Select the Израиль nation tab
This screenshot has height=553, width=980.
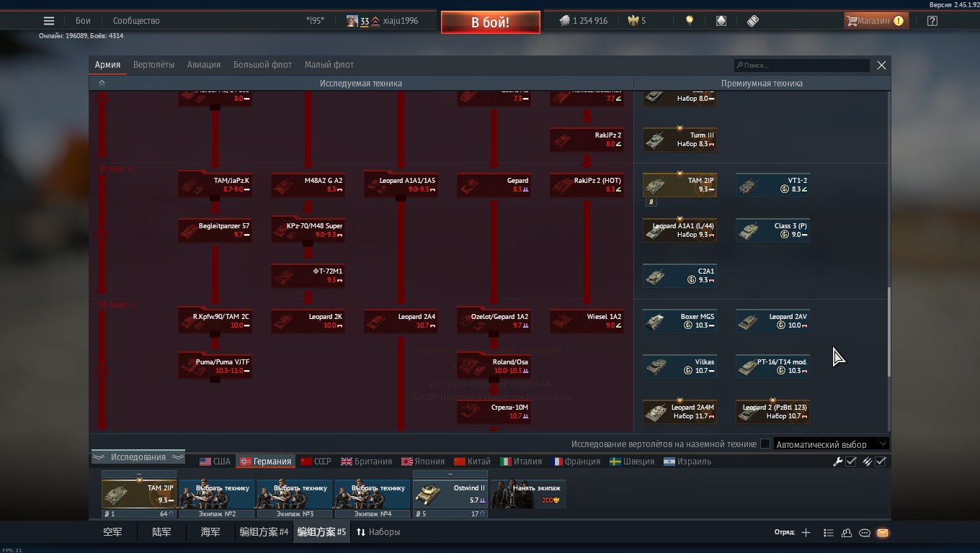(x=687, y=462)
